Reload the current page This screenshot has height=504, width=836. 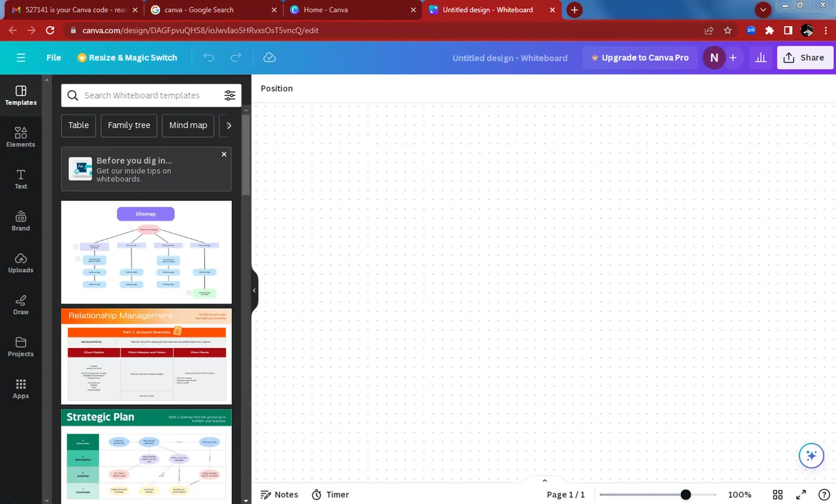tap(50, 31)
